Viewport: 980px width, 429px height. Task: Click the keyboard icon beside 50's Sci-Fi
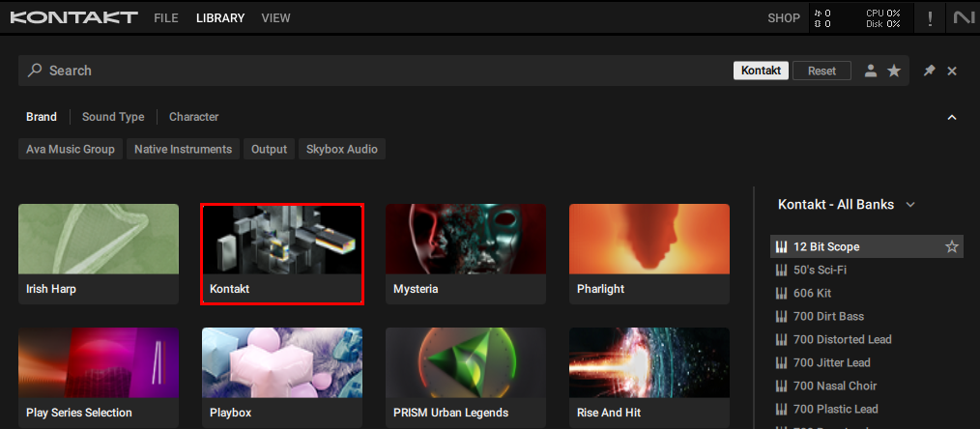pyautogui.click(x=781, y=270)
